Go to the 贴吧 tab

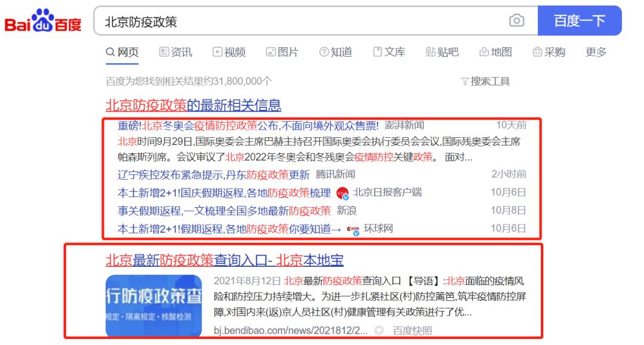tap(442, 52)
